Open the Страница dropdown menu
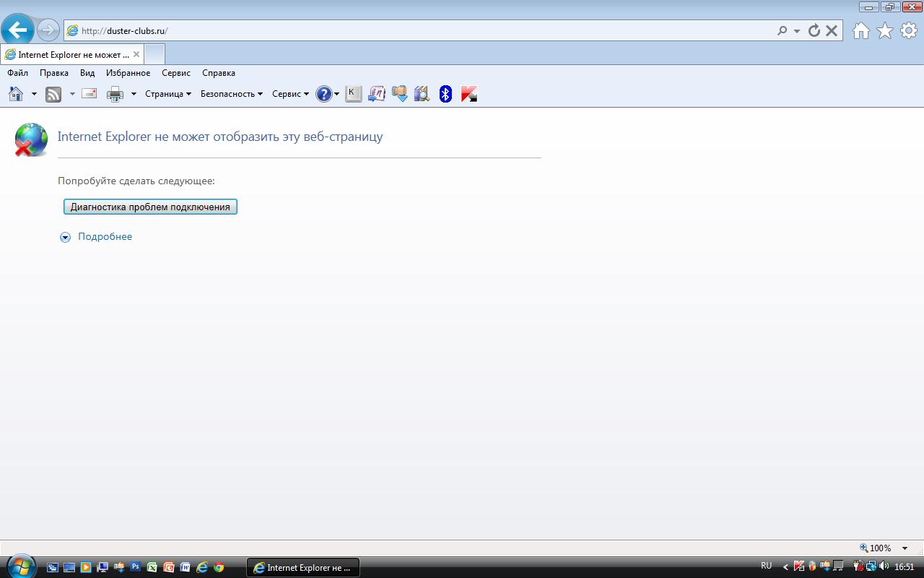The width and height of the screenshot is (924, 578). [x=167, y=94]
